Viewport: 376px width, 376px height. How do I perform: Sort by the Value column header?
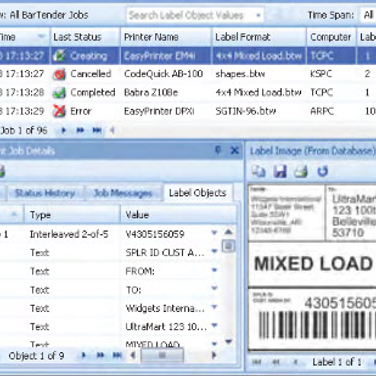tap(179, 215)
